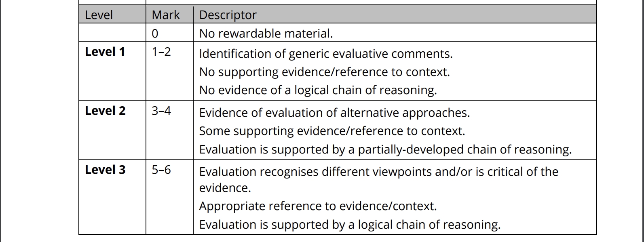
Task: Click "Some supporting evidence/reference to context." line
Action: [332, 131]
